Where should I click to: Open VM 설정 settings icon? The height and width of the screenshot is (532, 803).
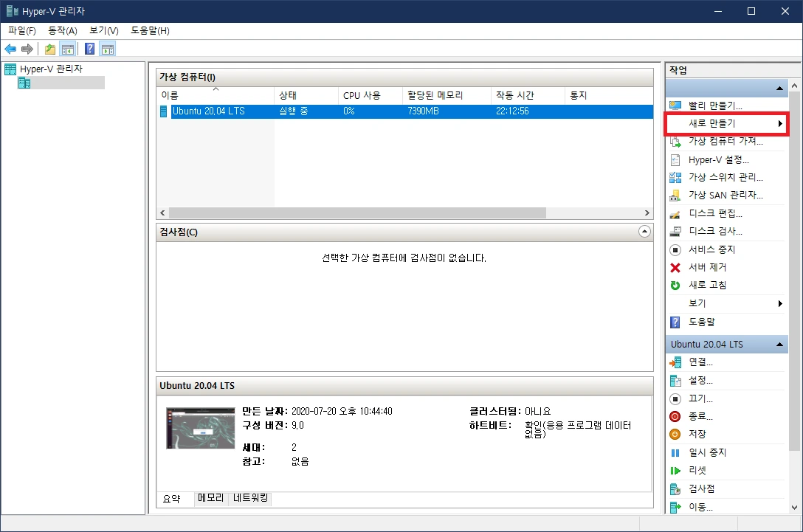675,381
